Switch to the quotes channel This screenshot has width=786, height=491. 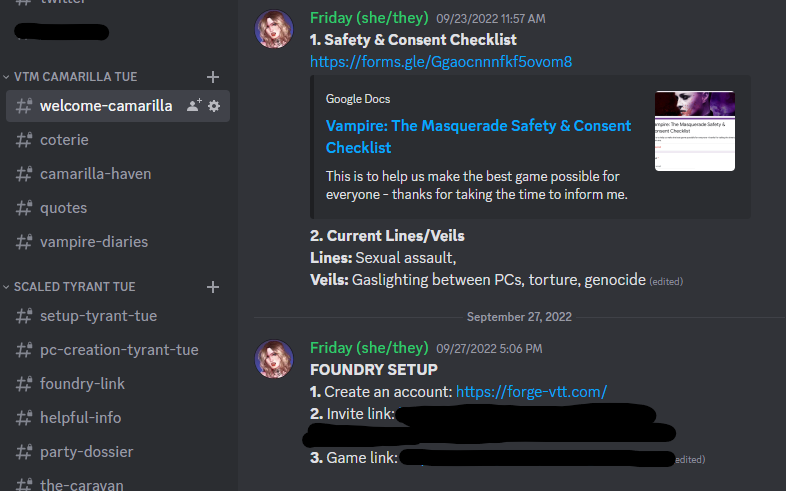coord(64,208)
